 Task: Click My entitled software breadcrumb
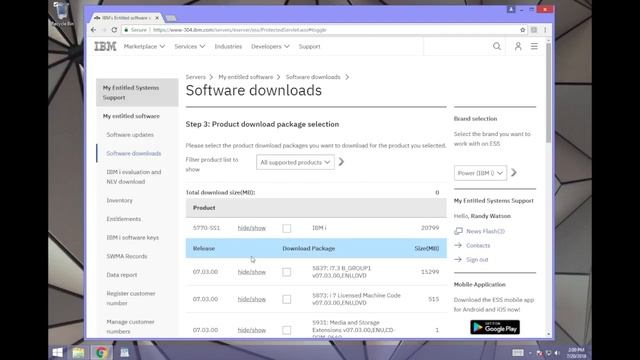coord(246,77)
